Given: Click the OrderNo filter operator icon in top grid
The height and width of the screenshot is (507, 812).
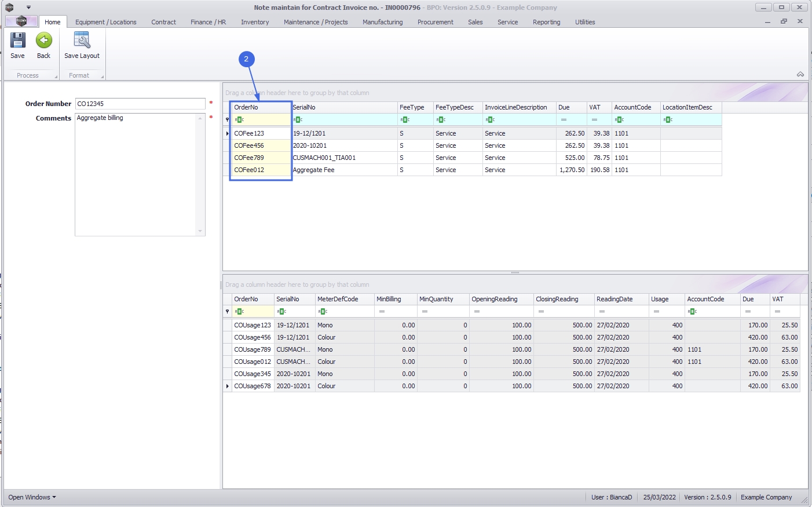Looking at the screenshot, I should [x=239, y=120].
